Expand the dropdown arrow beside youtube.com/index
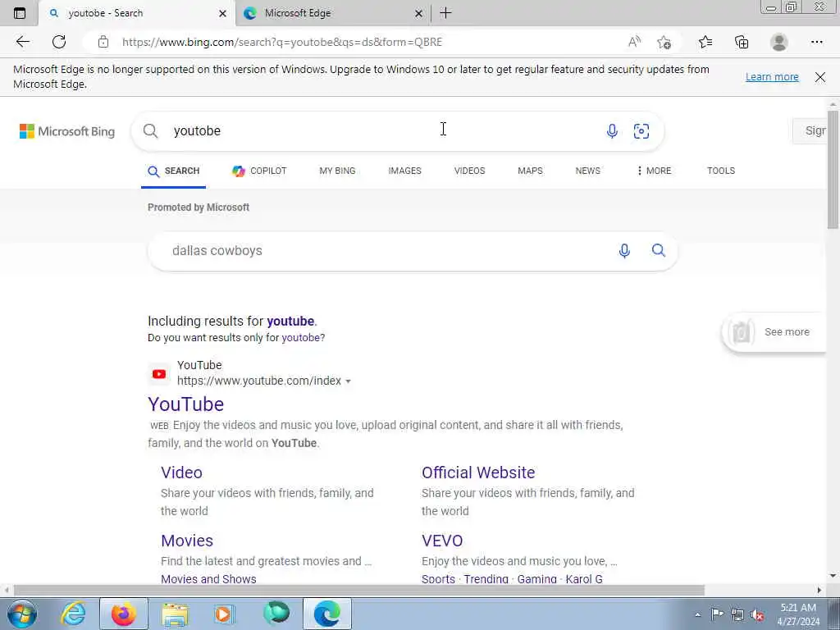 point(348,381)
